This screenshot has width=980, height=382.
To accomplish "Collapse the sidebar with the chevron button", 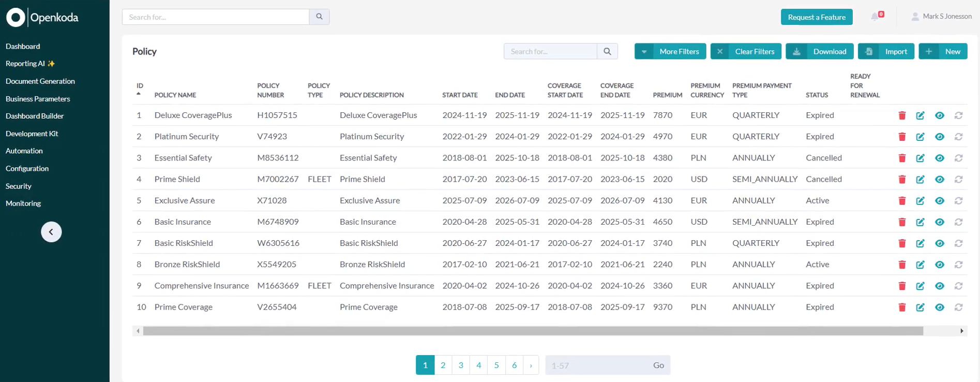I will (x=51, y=232).
